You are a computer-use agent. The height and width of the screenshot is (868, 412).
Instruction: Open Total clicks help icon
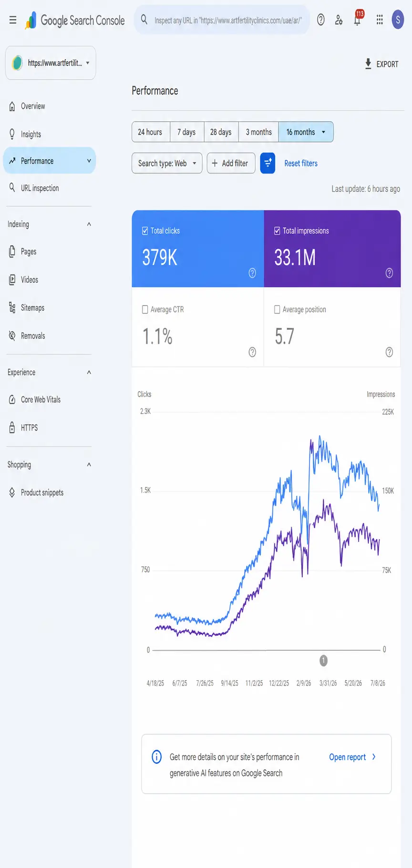click(x=252, y=273)
